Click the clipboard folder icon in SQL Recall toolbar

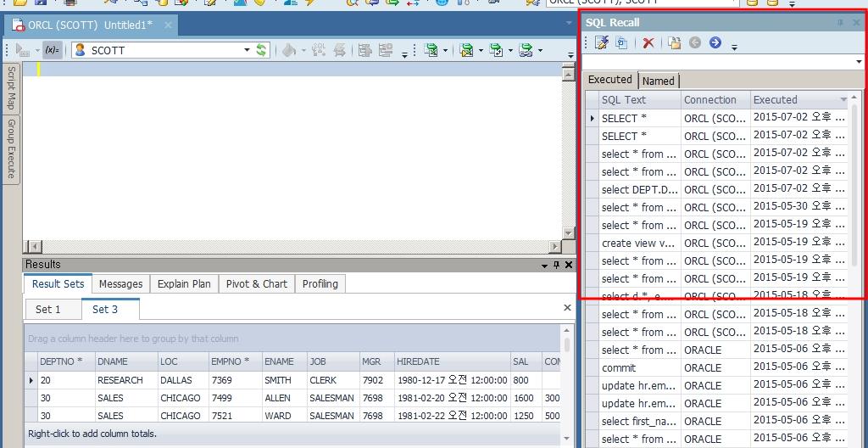pos(674,43)
